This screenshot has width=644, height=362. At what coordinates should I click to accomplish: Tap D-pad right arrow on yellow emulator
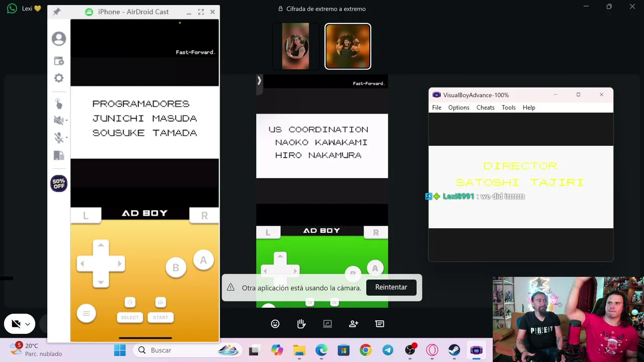[119, 263]
